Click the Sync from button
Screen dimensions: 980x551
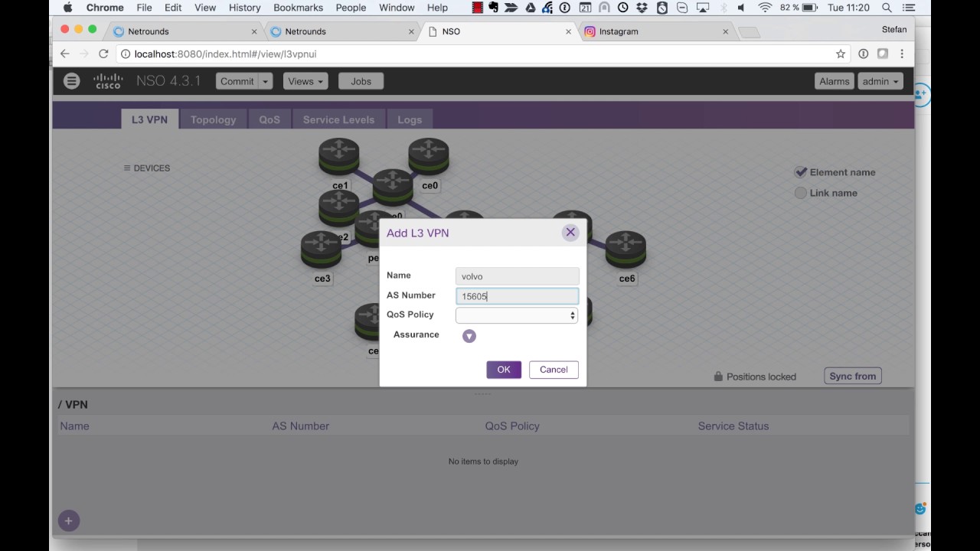(x=852, y=376)
